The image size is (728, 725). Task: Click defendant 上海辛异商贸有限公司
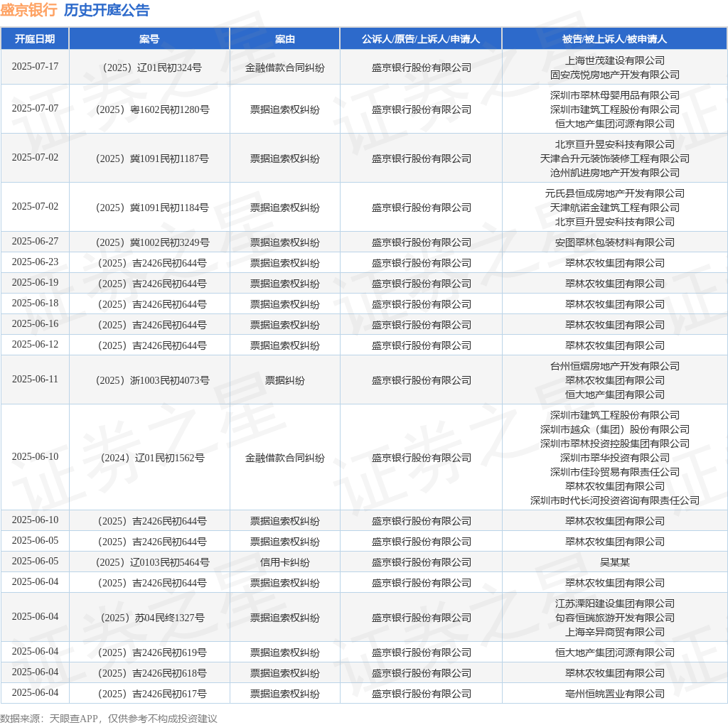tap(614, 632)
